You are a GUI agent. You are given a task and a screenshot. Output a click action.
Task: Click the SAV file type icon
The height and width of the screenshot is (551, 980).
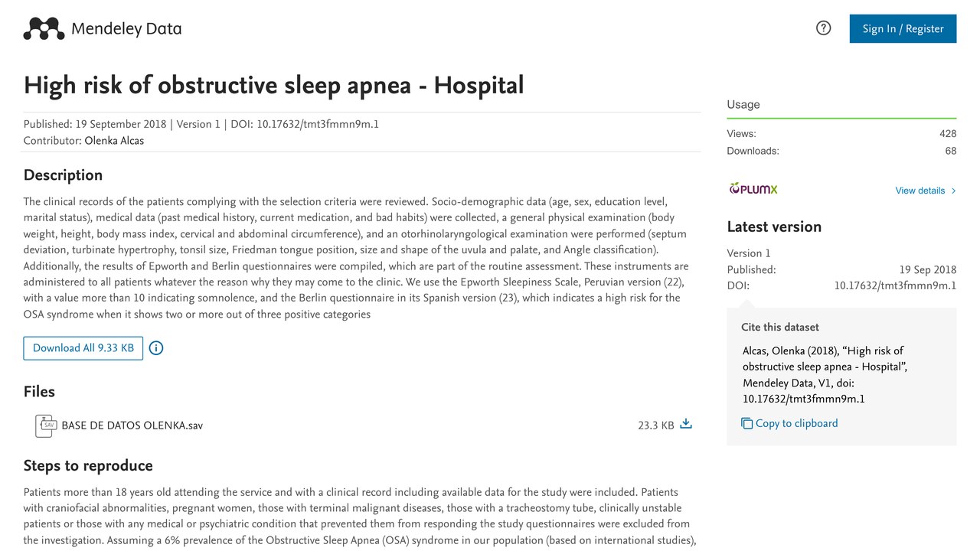tap(46, 426)
